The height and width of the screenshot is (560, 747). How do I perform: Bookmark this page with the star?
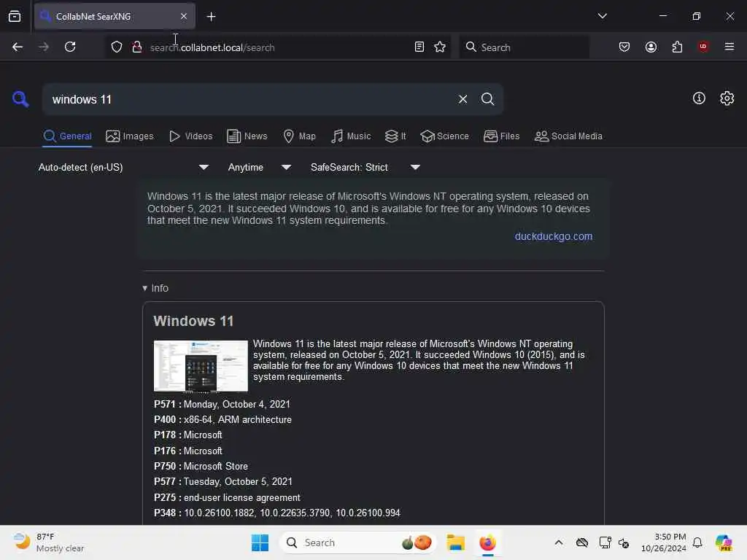440,47
